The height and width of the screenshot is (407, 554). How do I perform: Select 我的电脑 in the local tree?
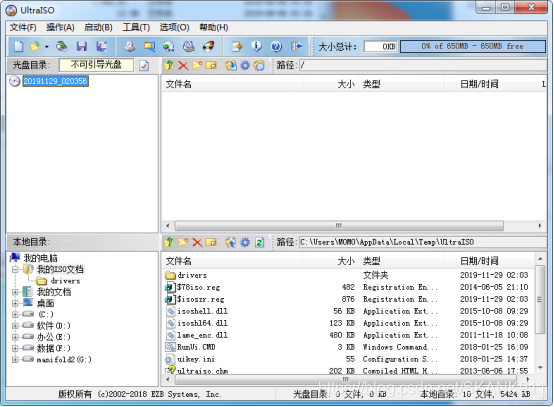pos(40,258)
